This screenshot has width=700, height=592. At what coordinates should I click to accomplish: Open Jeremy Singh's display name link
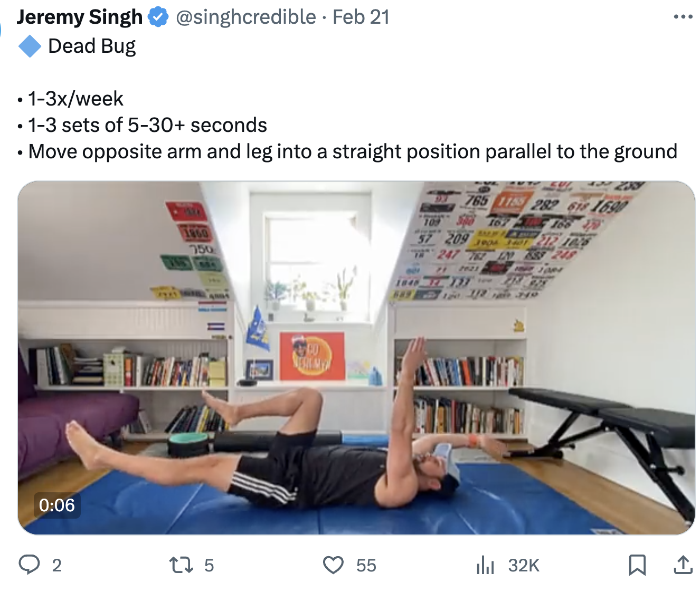click(x=80, y=17)
